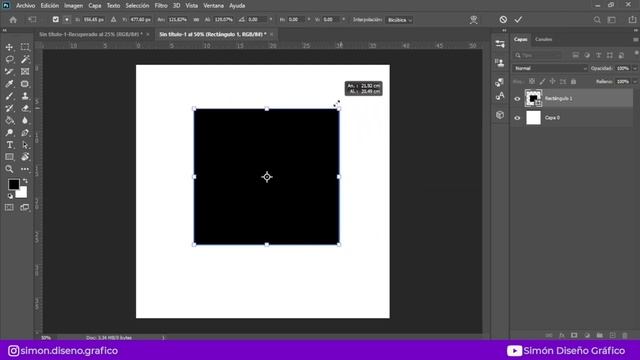Open the Ventana menu

(213, 6)
